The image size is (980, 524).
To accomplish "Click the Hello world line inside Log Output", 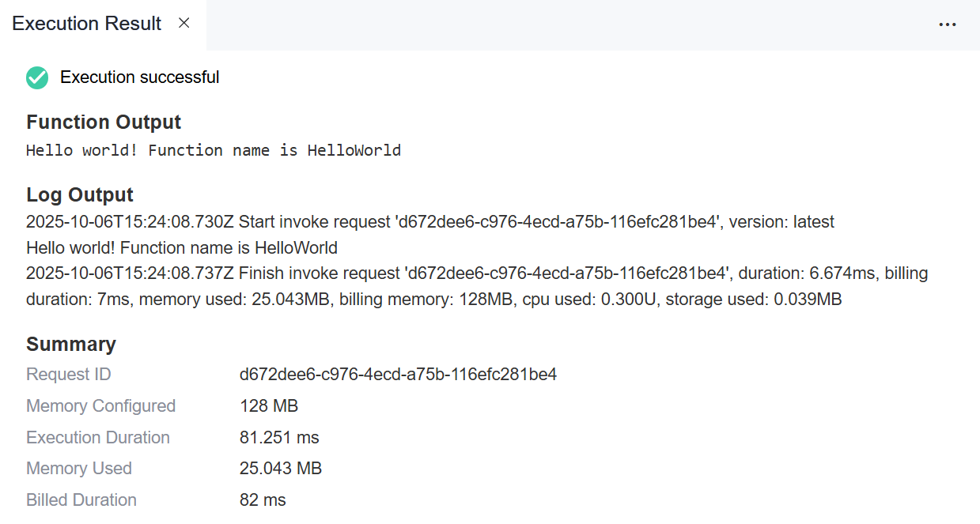I will 182,248.
